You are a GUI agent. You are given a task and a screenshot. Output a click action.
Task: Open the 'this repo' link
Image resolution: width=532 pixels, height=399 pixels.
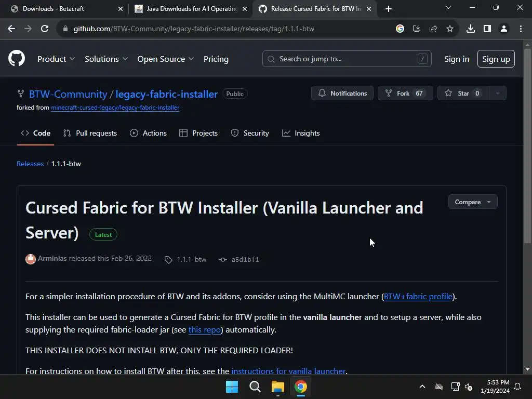pyautogui.click(x=205, y=330)
